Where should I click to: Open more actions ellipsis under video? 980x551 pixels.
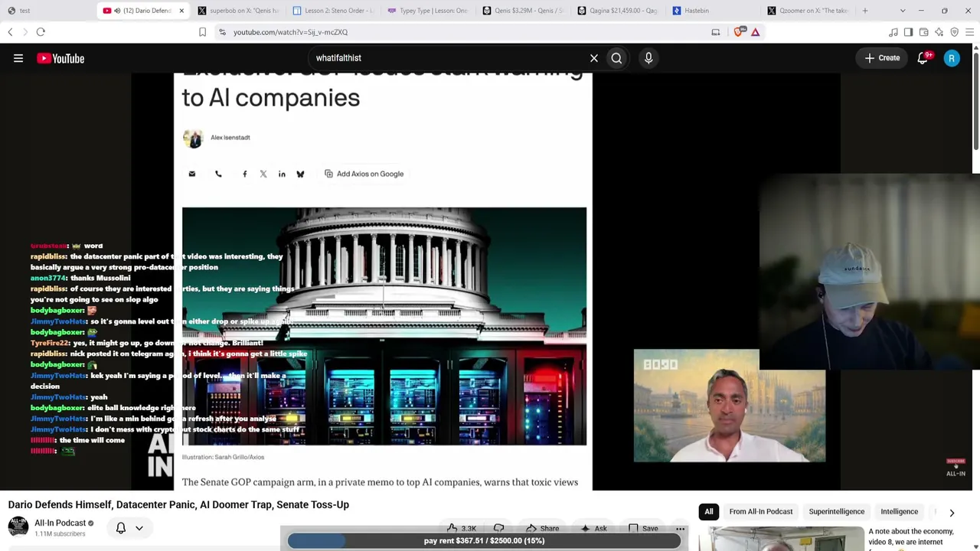pyautogui.click(x=680, y=529)
